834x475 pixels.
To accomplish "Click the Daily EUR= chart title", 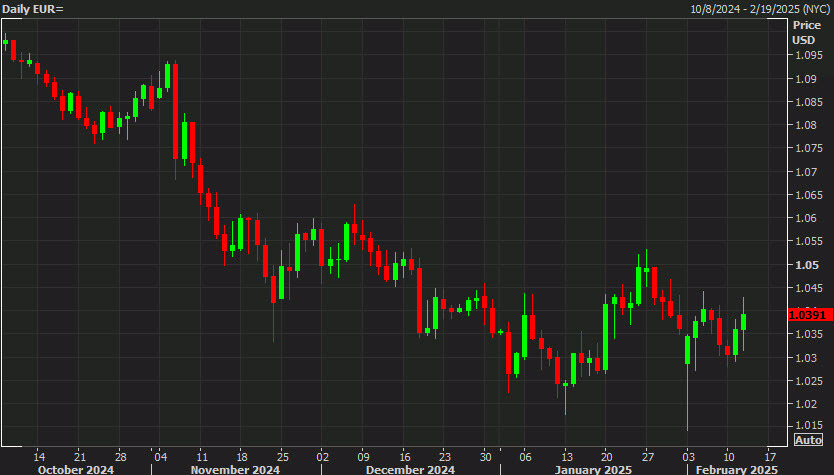I will pos(33,9).
